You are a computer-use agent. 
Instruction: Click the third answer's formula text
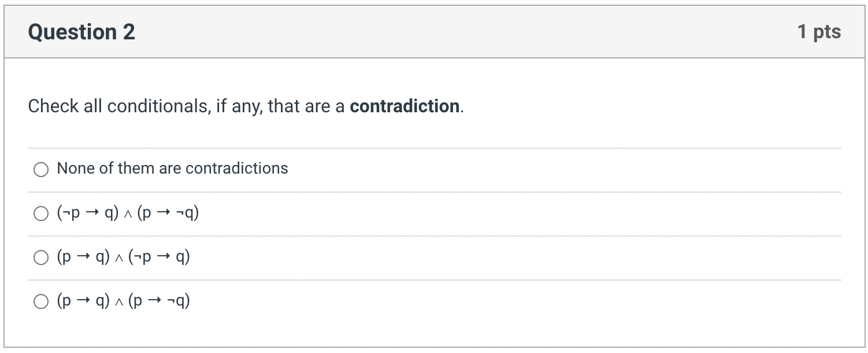pyautogui.click(x=123, y=257)
